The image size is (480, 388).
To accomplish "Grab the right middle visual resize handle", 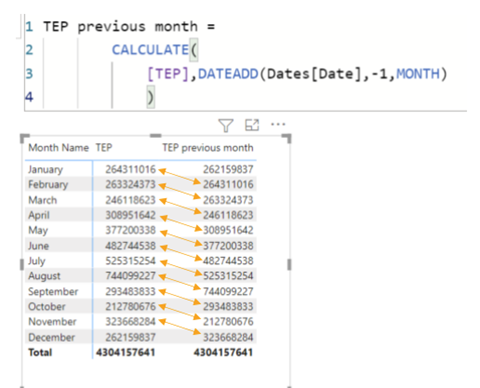I will 289,265.
